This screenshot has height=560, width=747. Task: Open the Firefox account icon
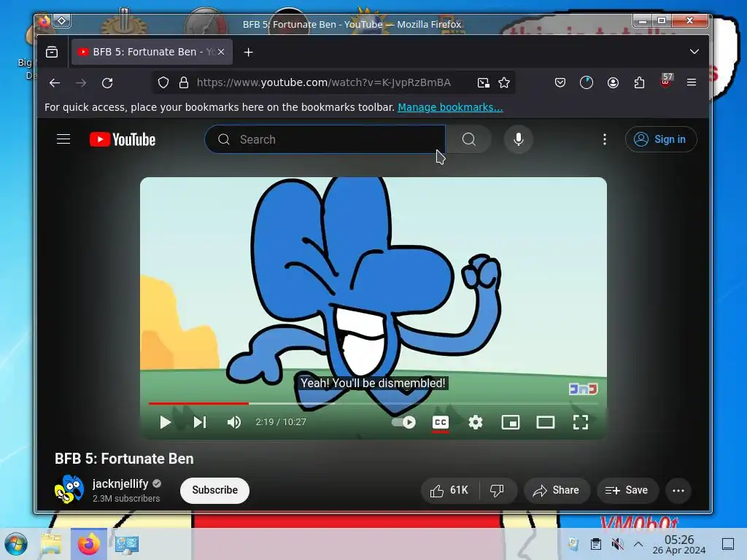[613, 83]
